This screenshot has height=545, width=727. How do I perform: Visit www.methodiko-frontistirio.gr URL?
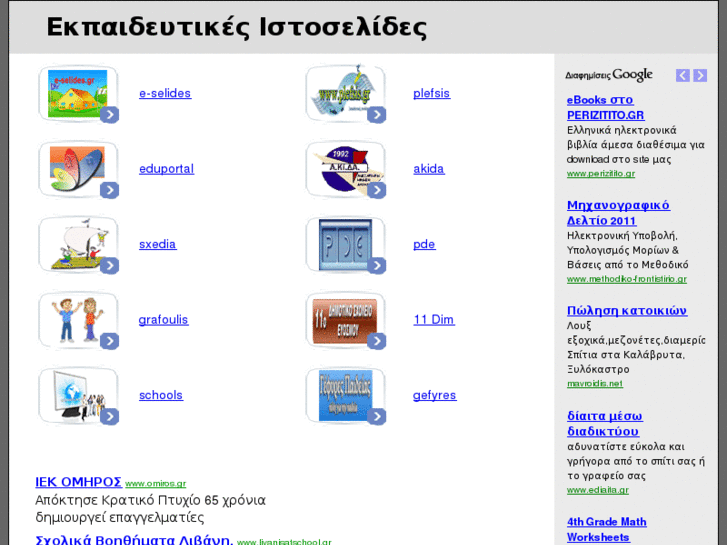tap(626, 279)
